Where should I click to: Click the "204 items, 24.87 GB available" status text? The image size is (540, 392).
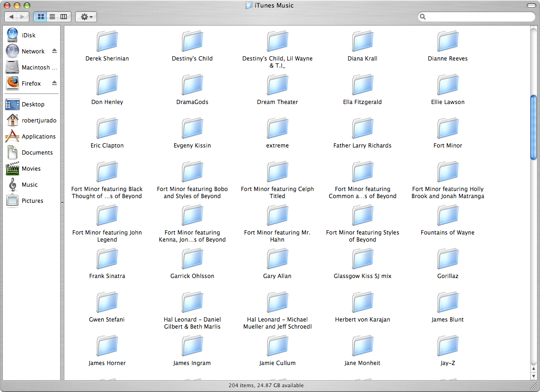click(266, 385)
